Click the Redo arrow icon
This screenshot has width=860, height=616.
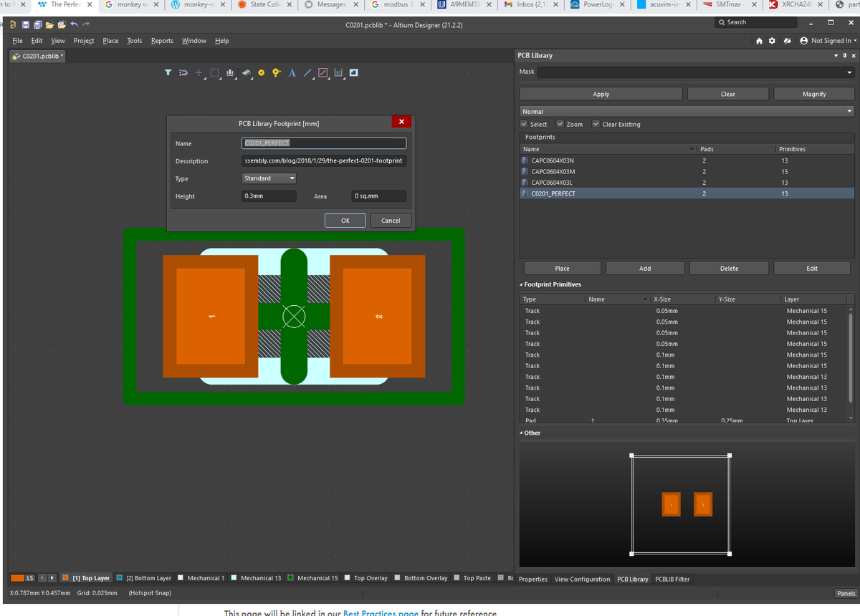coord(86,25)
